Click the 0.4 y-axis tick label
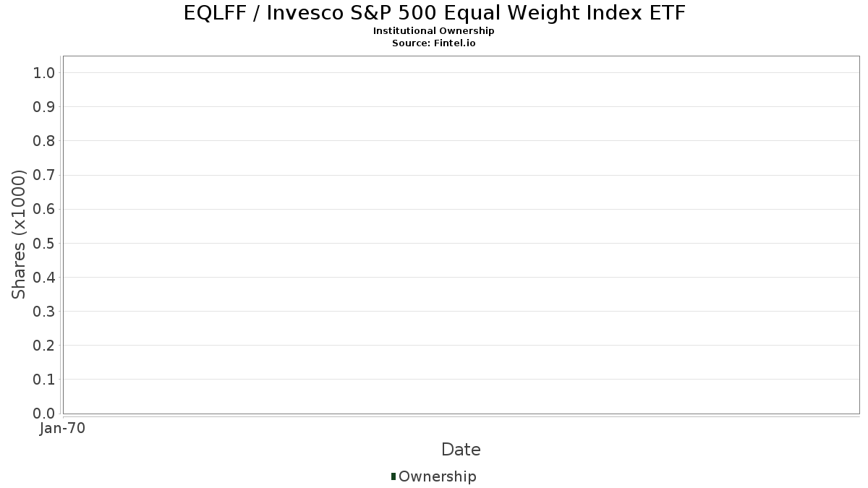 (x=44, y=277)
